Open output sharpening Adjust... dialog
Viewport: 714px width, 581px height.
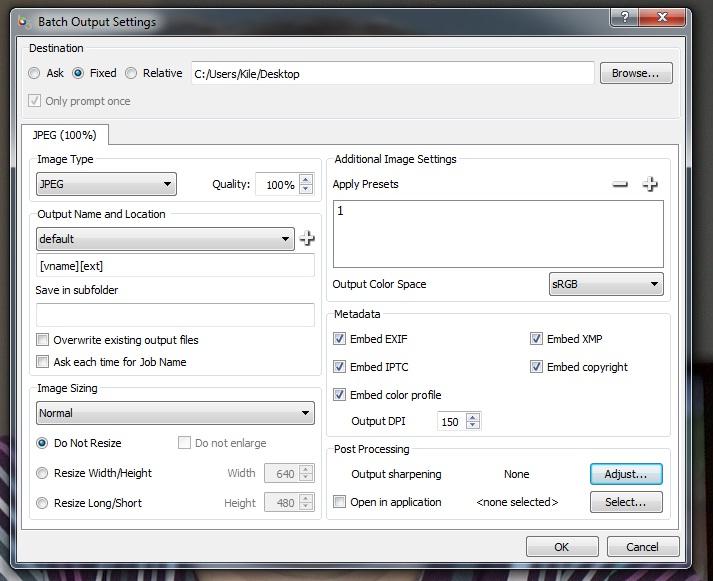626,474
